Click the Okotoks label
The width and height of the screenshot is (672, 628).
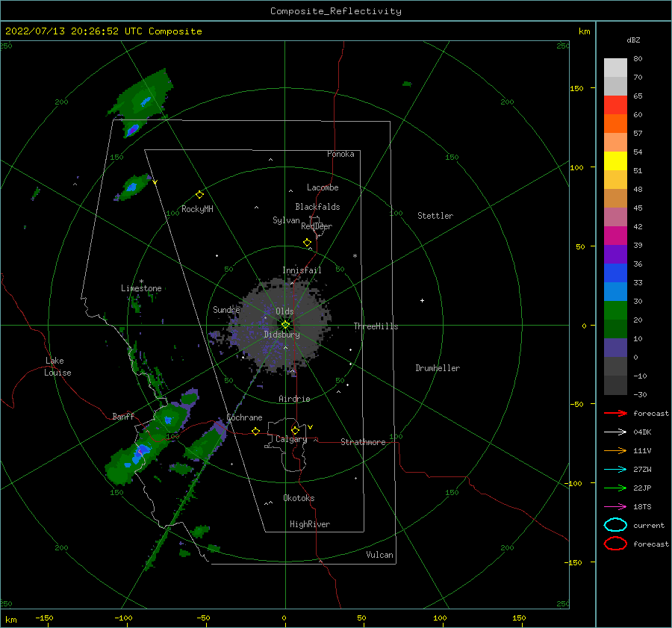pyautogui.click(x=299, y=498)
